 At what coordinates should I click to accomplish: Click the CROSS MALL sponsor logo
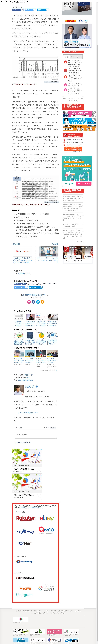click(x=25, y=578)
